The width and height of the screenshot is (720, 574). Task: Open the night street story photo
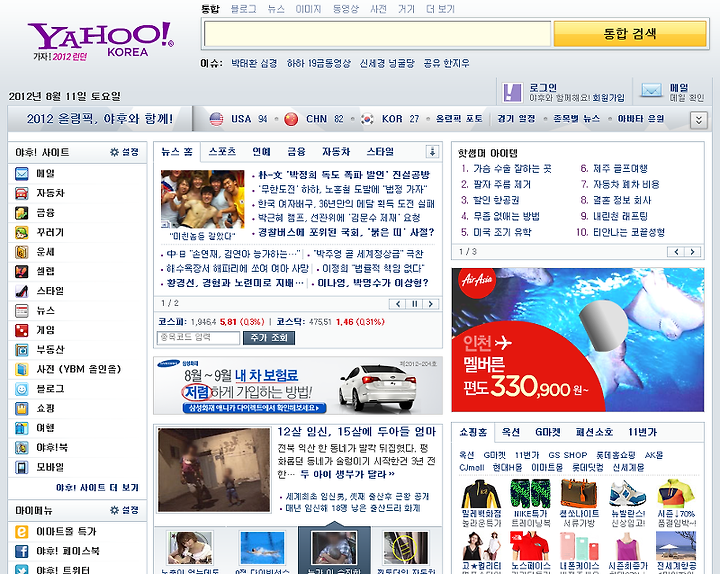tap(214, 470)
